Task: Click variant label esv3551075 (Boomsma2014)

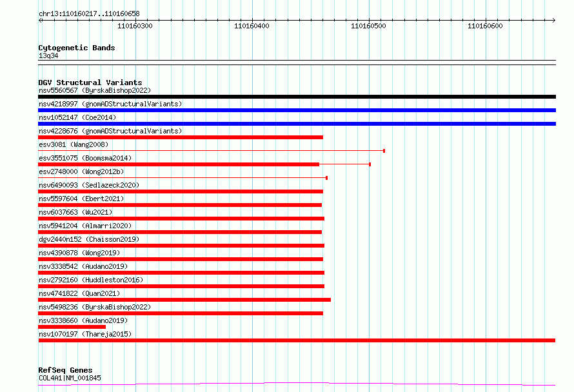Action: click(85, 158)
